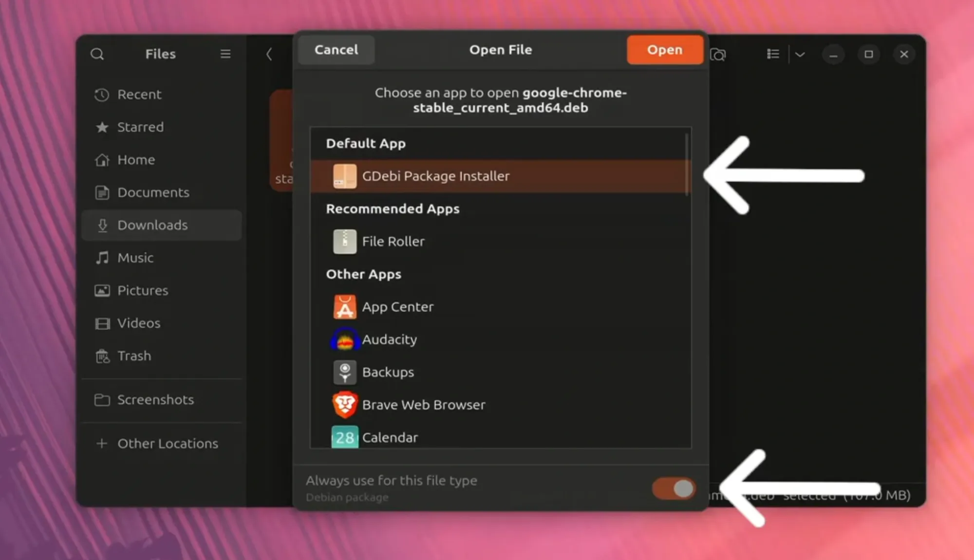Select App Center under Other Apps
The width and height of the screenshot is (974, 560).
pos(397,306)
